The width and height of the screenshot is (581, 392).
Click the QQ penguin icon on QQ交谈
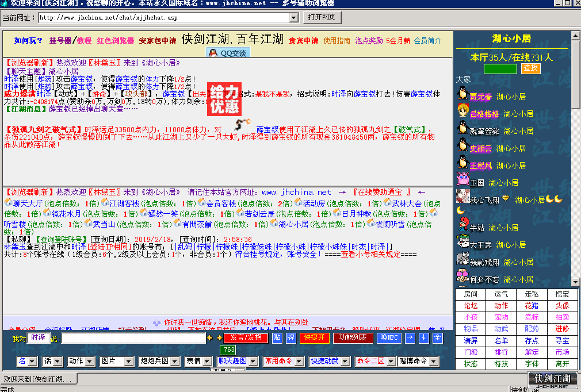213,53
